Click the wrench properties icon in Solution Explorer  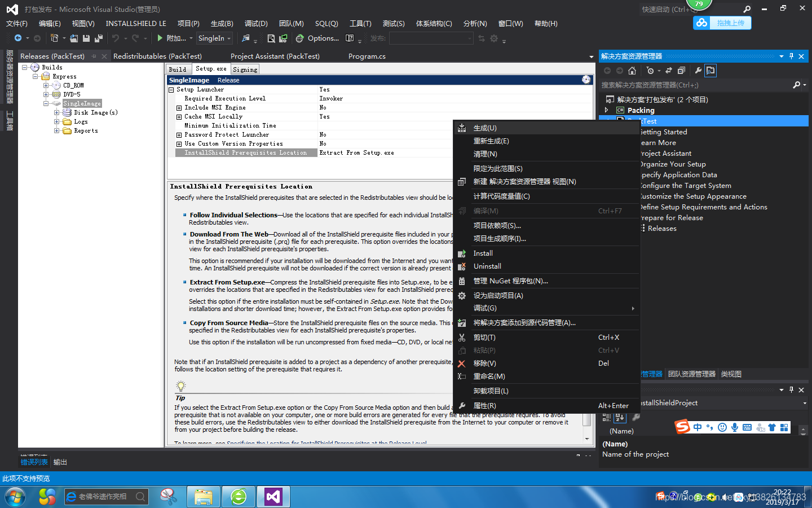[698, 71]
